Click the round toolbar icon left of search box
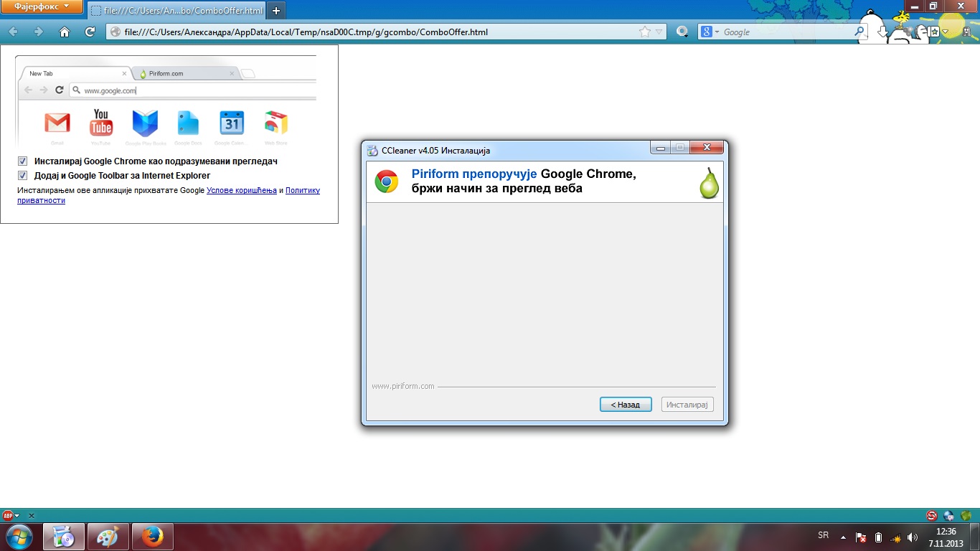The height and width of the screenshot is (551, 980). click(683, 32)
